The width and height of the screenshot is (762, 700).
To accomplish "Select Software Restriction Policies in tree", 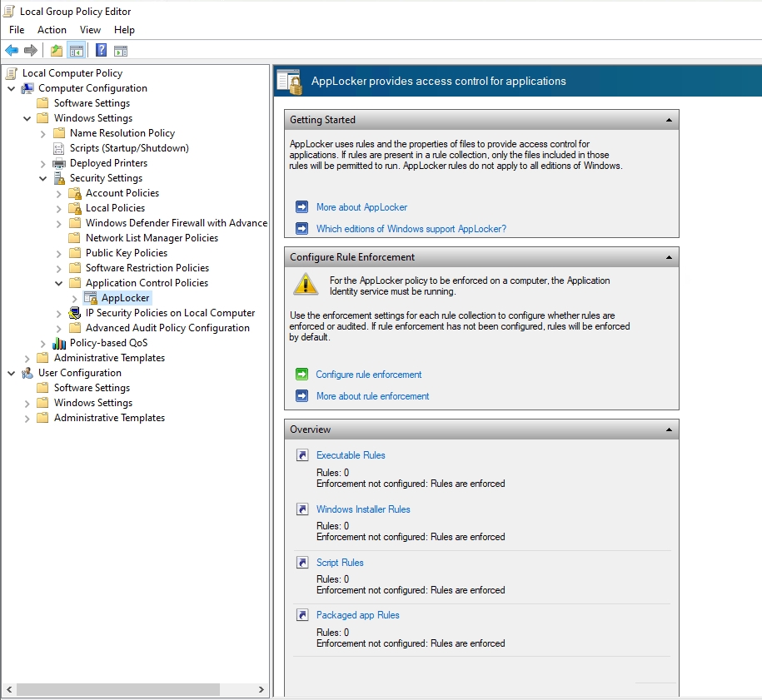I will click(147, 268).
